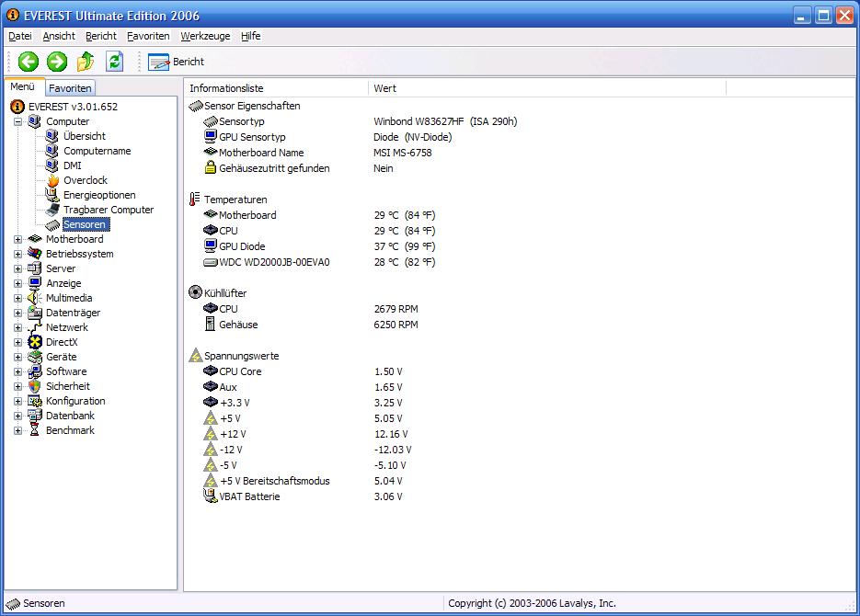Click the Benchmark hourglass icon
The width and height of the screenshot is (860, 616).
[35, 430]
